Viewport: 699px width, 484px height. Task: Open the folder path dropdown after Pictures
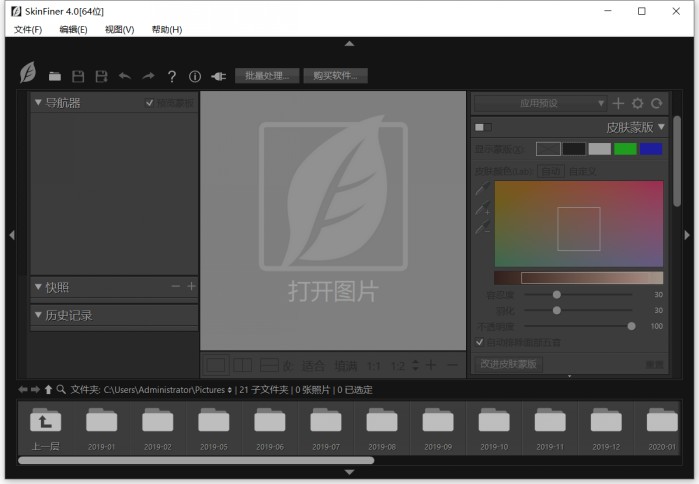point(230,390)
